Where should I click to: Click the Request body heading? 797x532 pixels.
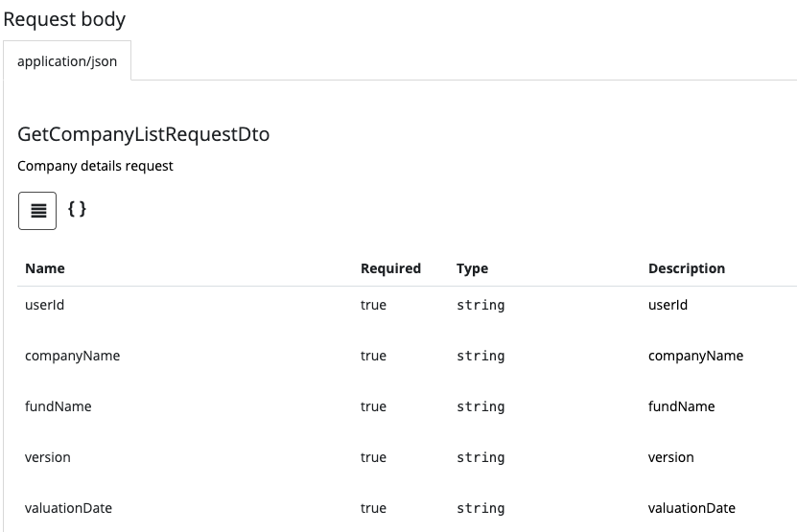click(64, 19)
